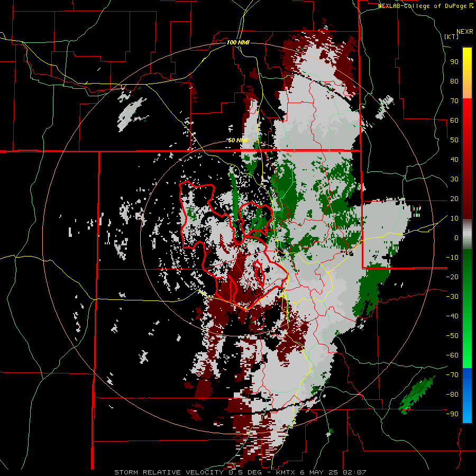
Task: Click the 60 value on velocity scale
Action: pos(454,121)
